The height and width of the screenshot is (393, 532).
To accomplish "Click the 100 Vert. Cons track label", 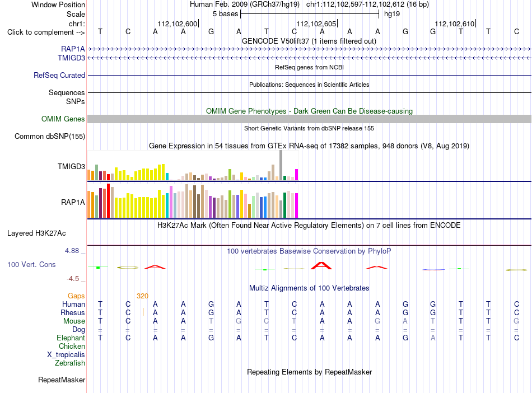I will pyautogui.click(x=31, y=264).
